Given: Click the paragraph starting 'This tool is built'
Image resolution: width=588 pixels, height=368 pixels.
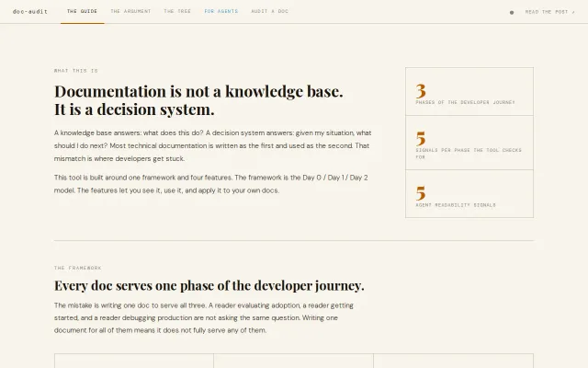Looking at the screenshot, I should 210,184.
